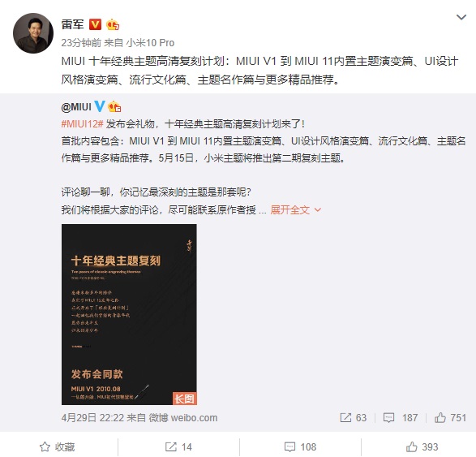476x457 pixels.
Task: Click the 长图 long-image label
Action: click(185, 399)
